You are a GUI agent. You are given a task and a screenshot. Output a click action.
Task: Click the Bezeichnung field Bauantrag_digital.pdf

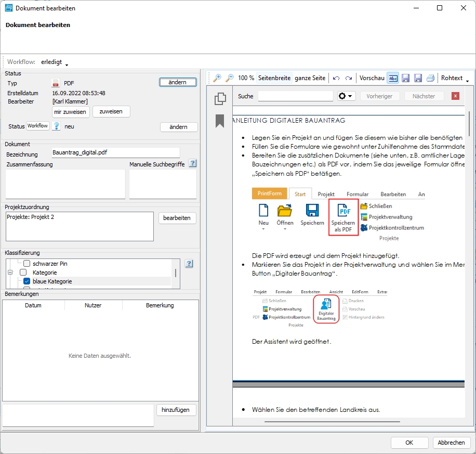pyautogui.click(x=116, y=152)
